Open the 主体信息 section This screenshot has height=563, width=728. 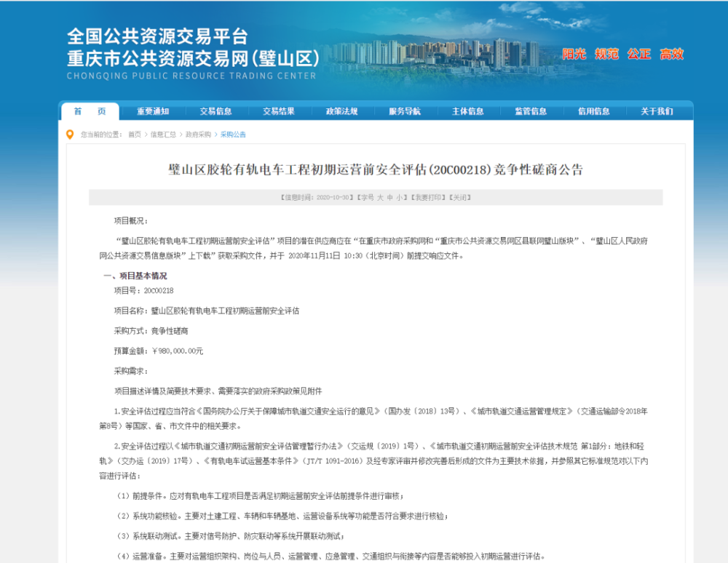(468, 111)
